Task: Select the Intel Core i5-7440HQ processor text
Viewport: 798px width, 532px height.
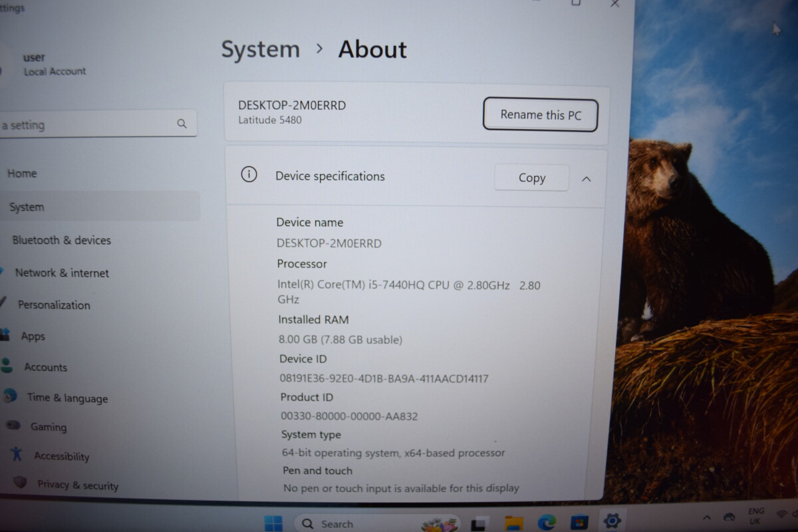Action: pyautogui.click(x=409, y=292)
